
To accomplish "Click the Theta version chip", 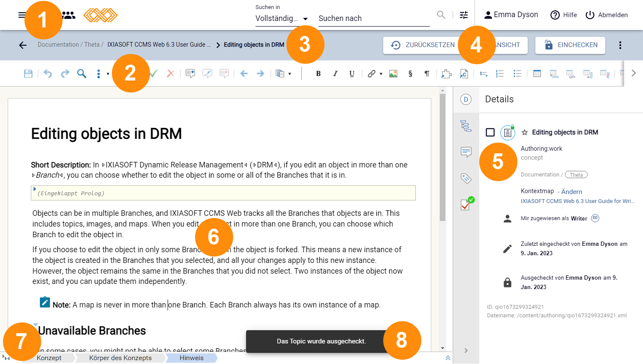I will (x=576, y=175).
